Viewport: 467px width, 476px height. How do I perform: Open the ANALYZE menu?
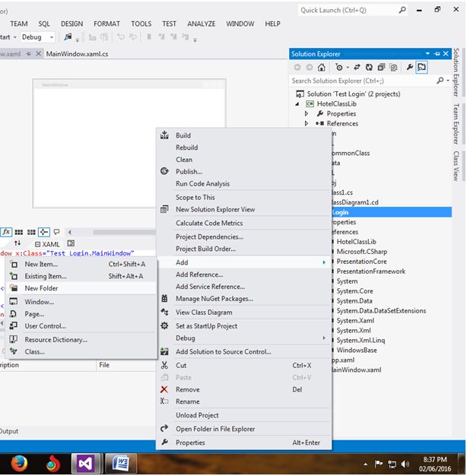[x=202, y=24]
